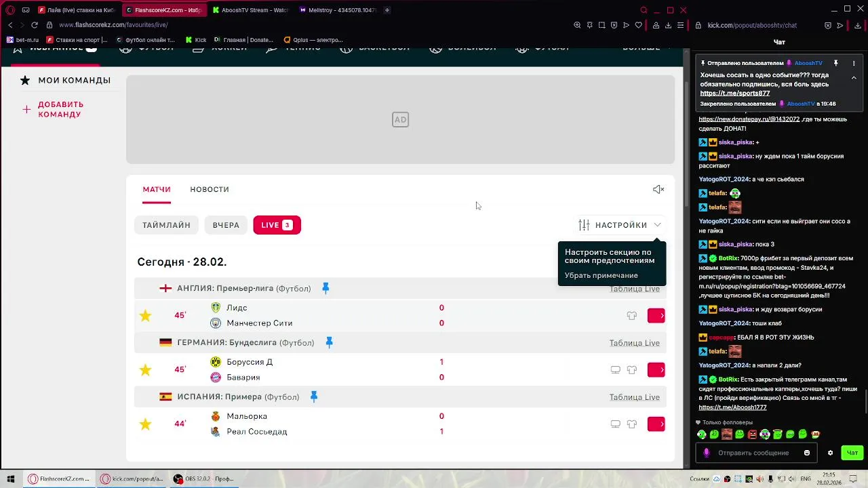Screen dimensions: 868x488
Task: Open the emoji picker in chat input
Action: (807, 453)
